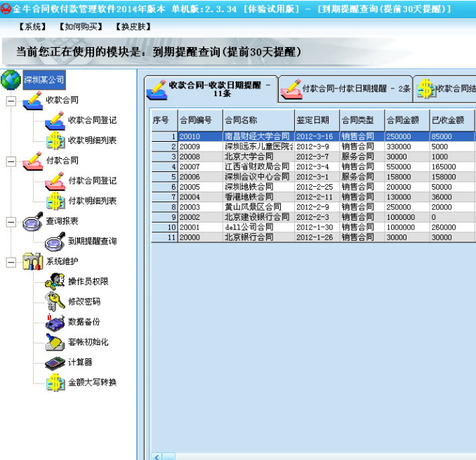476x460 pixels.
Task: Select cell 北京银行合同
Action: [258, 237]
